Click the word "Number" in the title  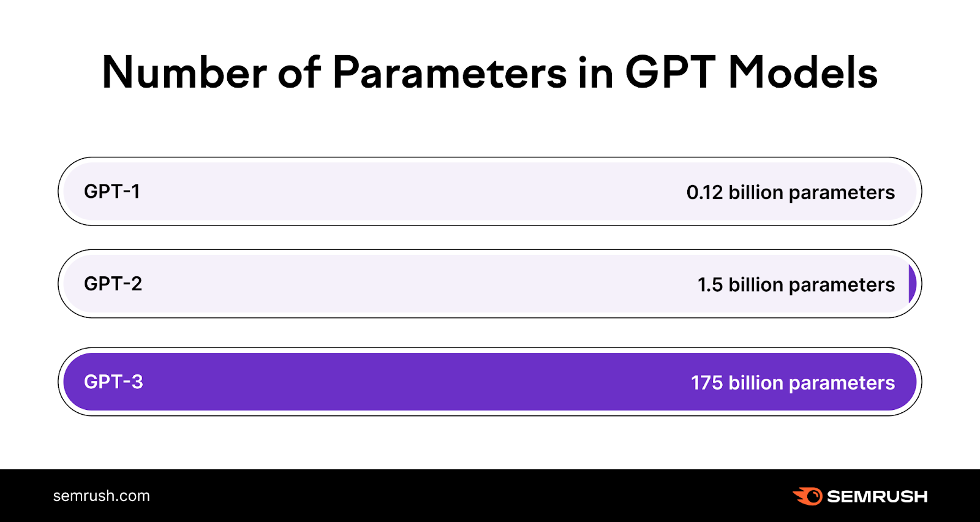[x=184, y=73]
